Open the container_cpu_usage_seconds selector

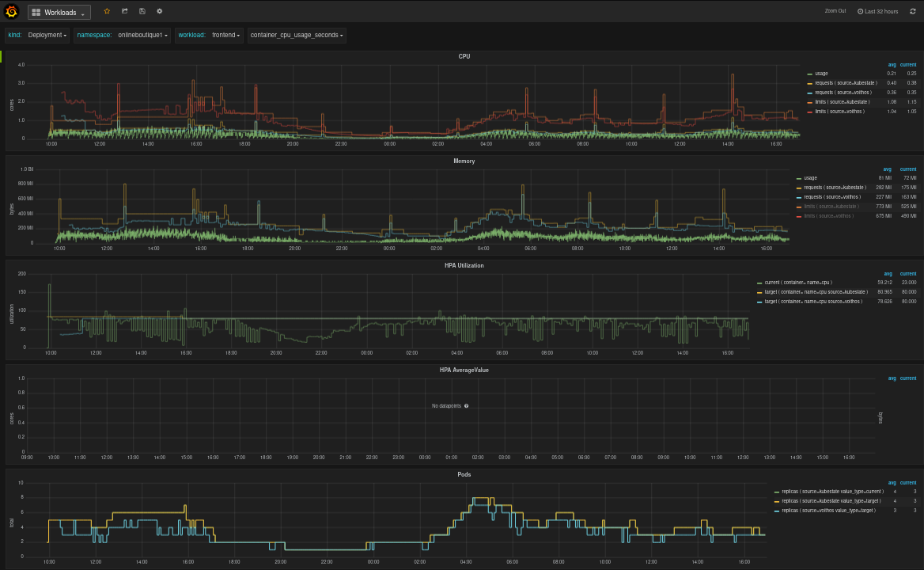point(297,35)
